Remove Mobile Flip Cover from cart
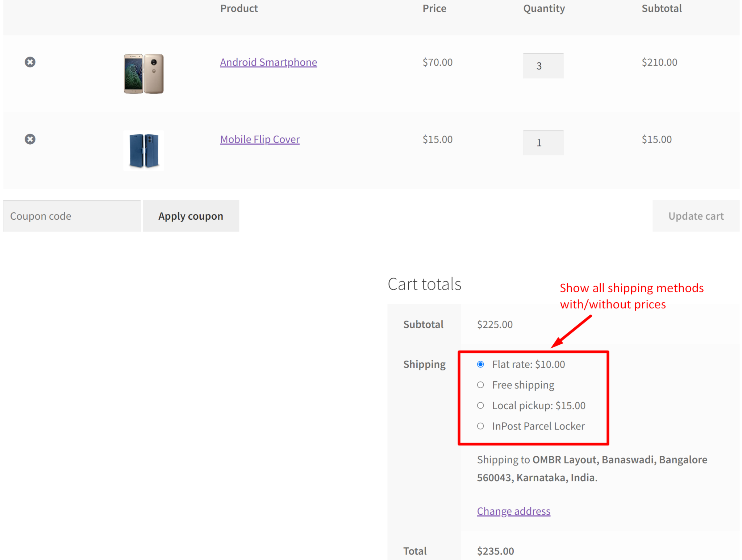 30,139
